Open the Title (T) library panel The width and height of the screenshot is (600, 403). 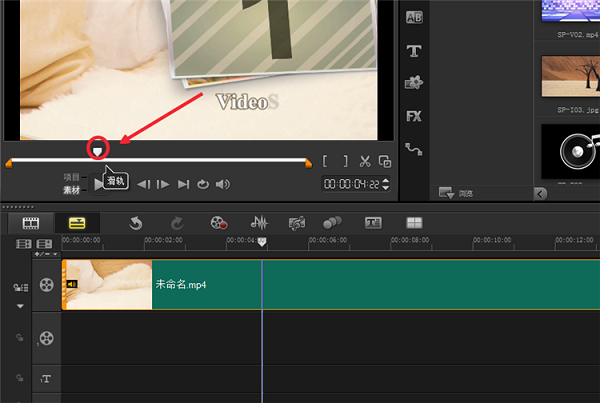(x=413, y=51)
